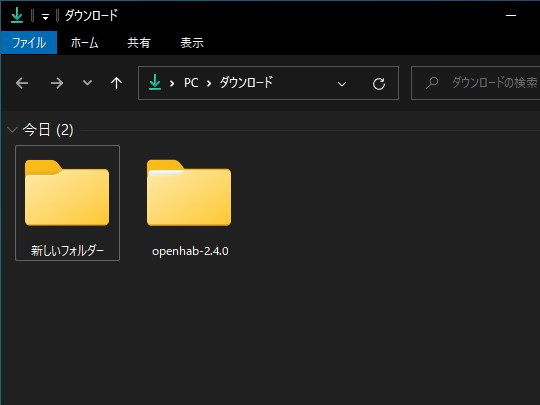Switch to the ホーム ribbon tab
The image size is (540, 405).
tap(84, 43)
